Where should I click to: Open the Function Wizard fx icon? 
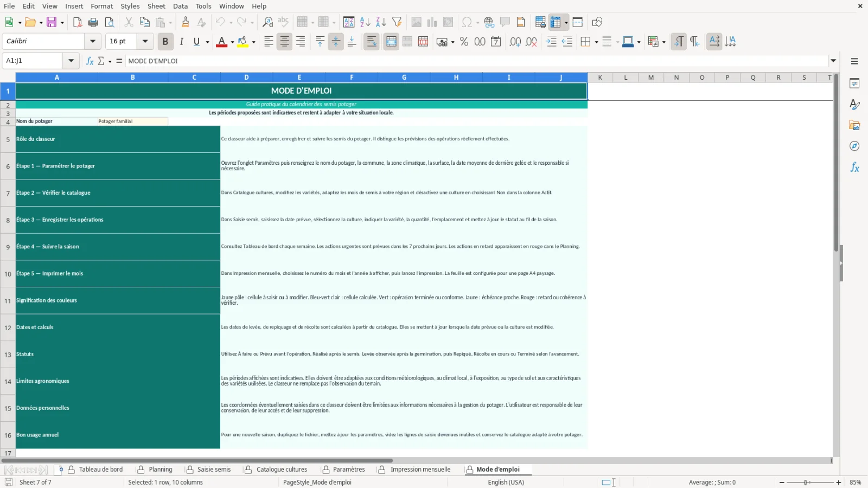[x=90, y=61]
